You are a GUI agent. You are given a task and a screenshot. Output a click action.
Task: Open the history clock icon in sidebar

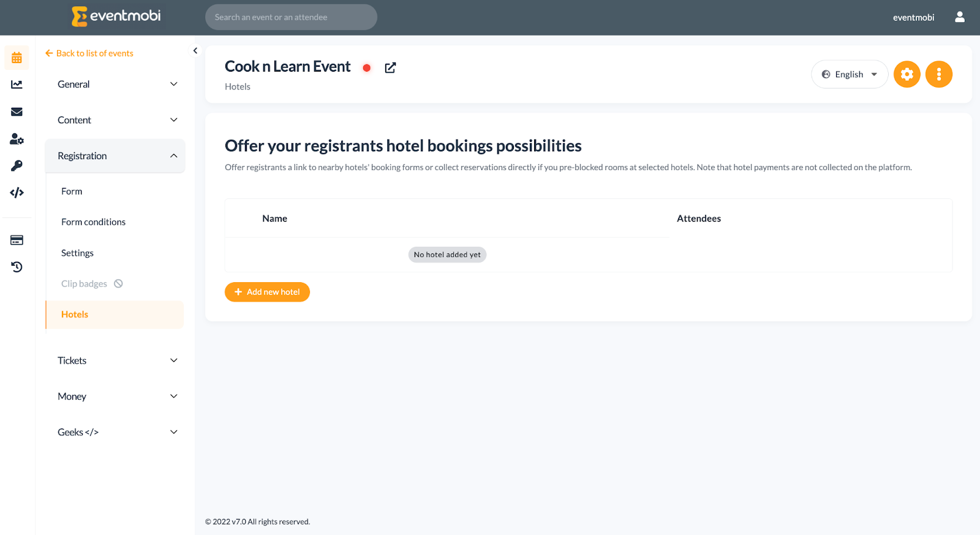17,267
